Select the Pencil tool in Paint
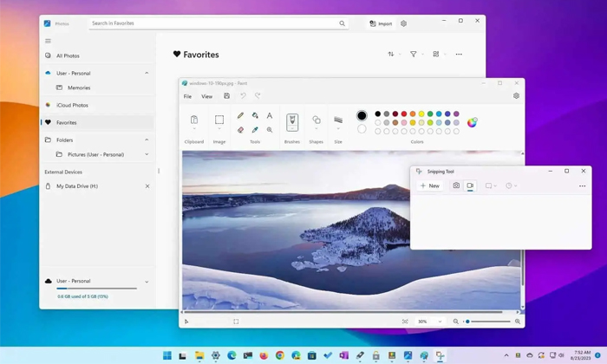The image size is (607, 364). coord(240,115)
